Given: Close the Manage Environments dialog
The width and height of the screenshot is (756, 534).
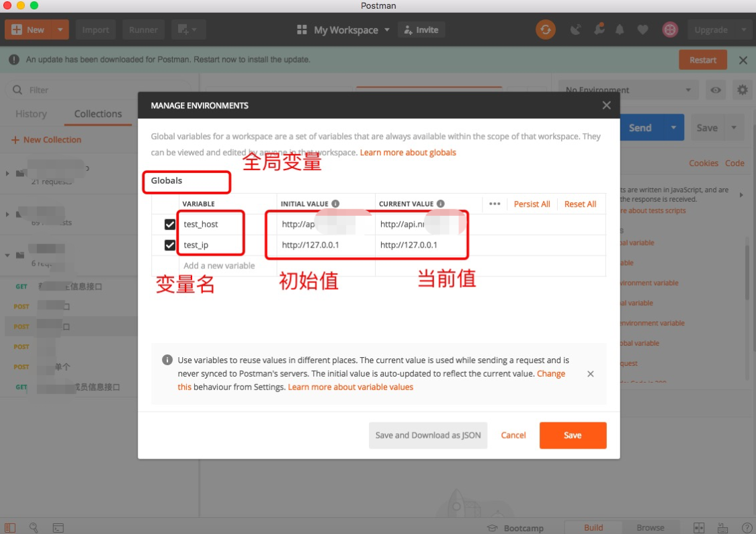Looking at the screenshot, I should [x=607, y=105].
